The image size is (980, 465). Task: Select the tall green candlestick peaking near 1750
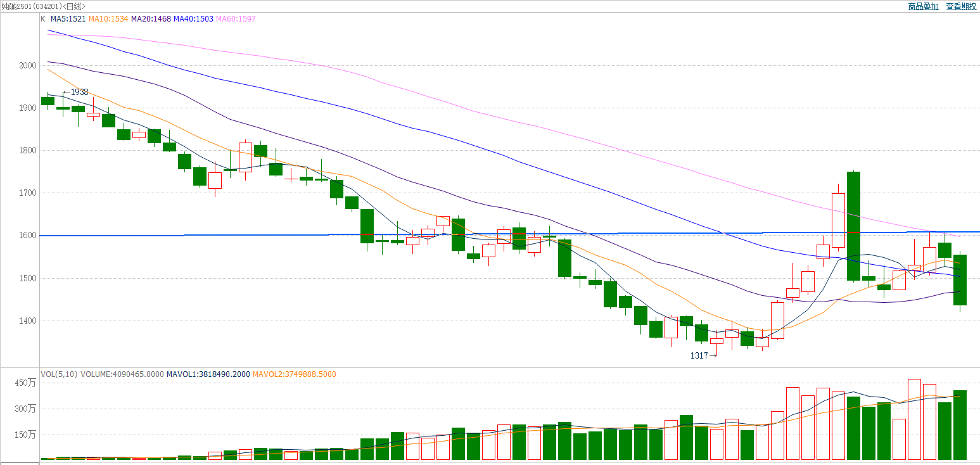pos(853,226)
